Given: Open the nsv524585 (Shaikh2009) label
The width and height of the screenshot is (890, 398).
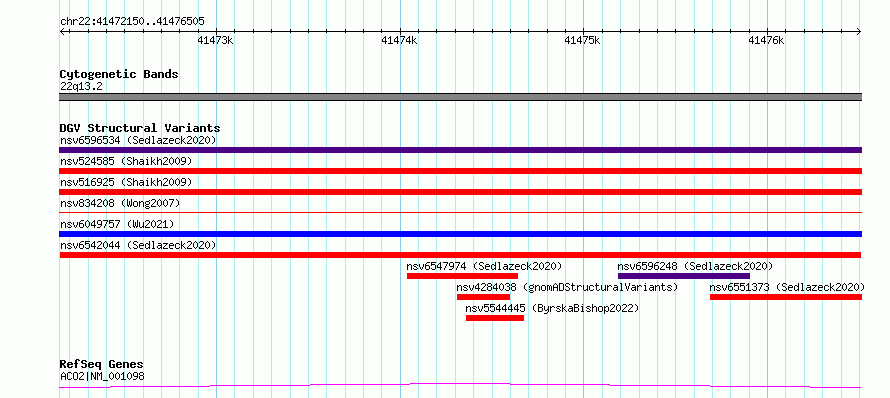Looking at the screenshot, I should pos(126,161).
